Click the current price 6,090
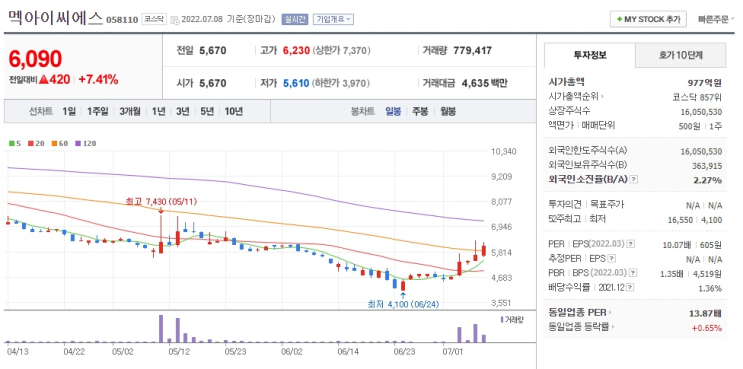 pyautogui.click(x=35, y=59)
